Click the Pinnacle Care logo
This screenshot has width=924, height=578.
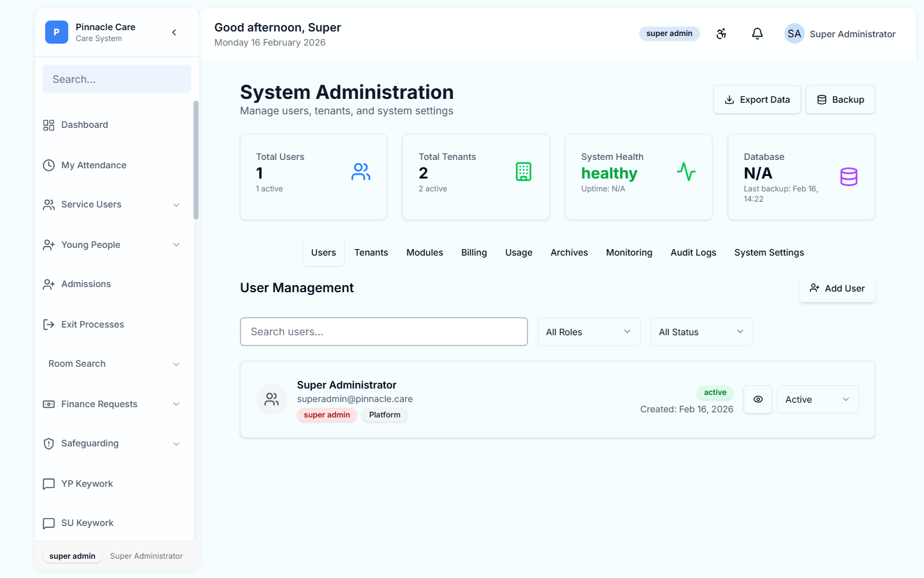[56, 31]
